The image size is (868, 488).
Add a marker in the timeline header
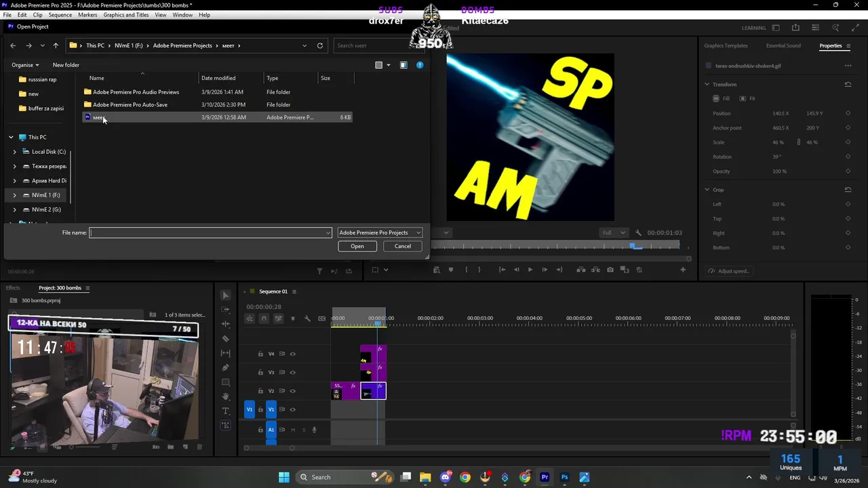pos(293,319)
